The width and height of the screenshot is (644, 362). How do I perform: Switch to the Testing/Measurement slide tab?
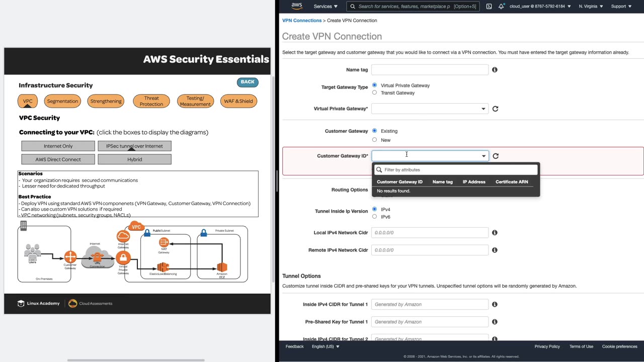195,101
